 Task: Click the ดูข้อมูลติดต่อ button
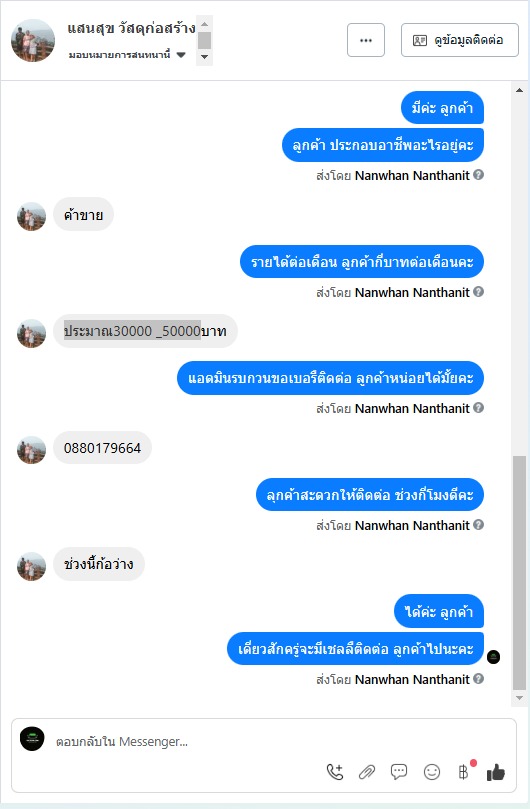(x=460, y=40)
